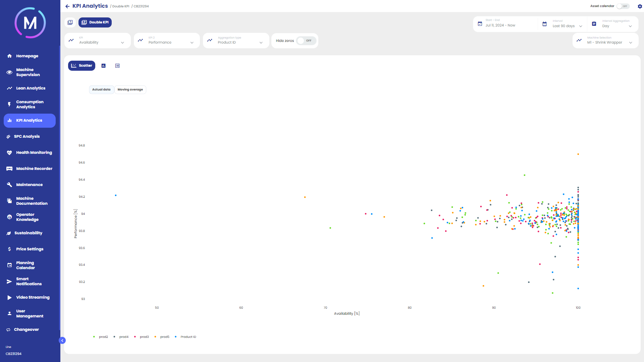Go to SPC Analysis menu item
This screenshot has height=362, width=644.
[27, 136]
